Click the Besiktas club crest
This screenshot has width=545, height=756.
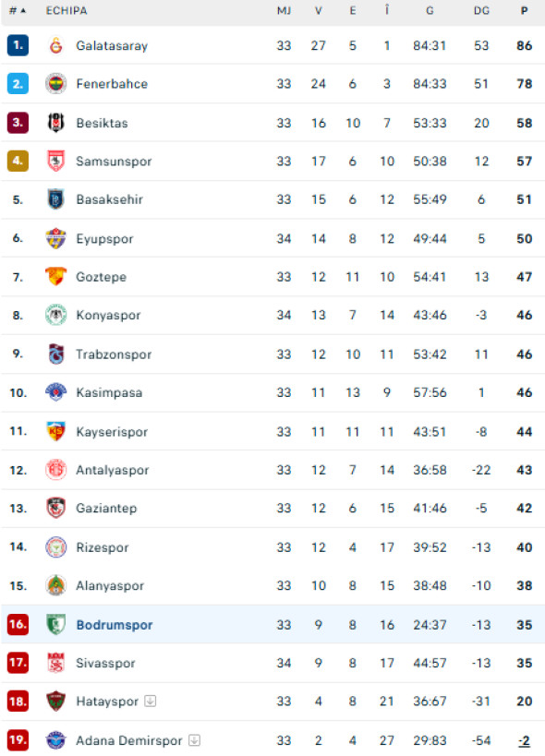click(56, 123)
